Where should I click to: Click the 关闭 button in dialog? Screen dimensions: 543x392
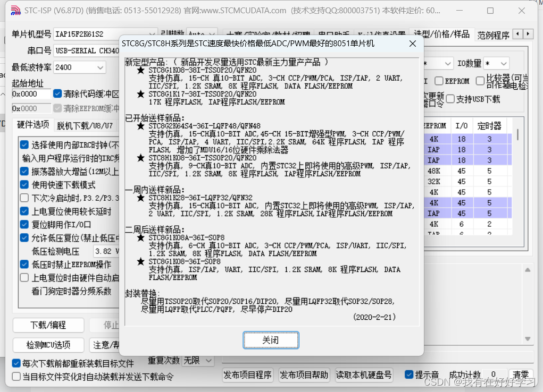[271, 340]
